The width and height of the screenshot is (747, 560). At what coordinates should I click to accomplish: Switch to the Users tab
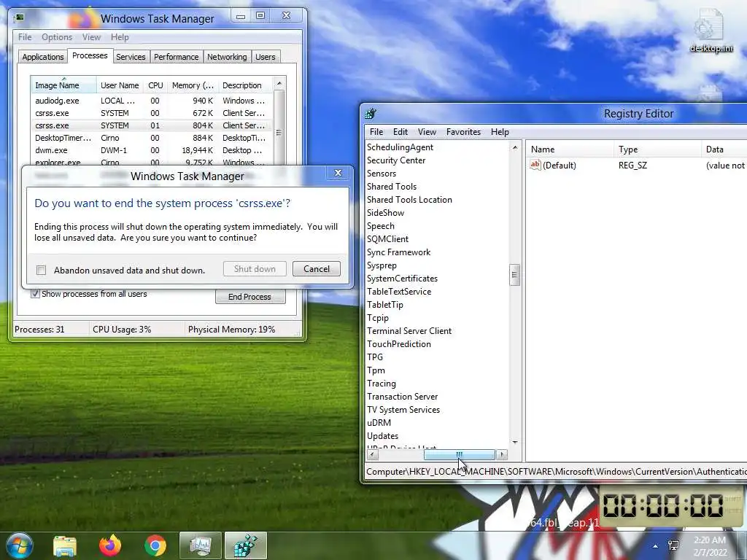click(x=266, y=57)
